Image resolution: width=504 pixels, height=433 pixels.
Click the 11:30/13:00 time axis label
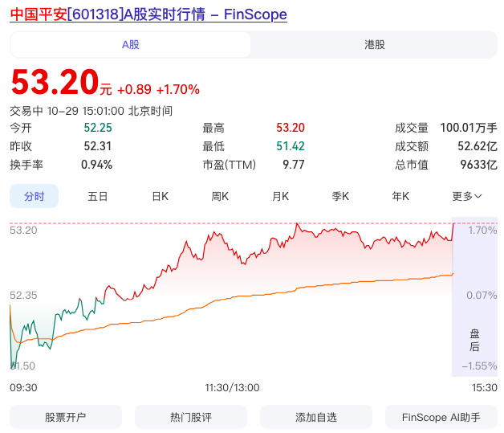coord(232,388)
